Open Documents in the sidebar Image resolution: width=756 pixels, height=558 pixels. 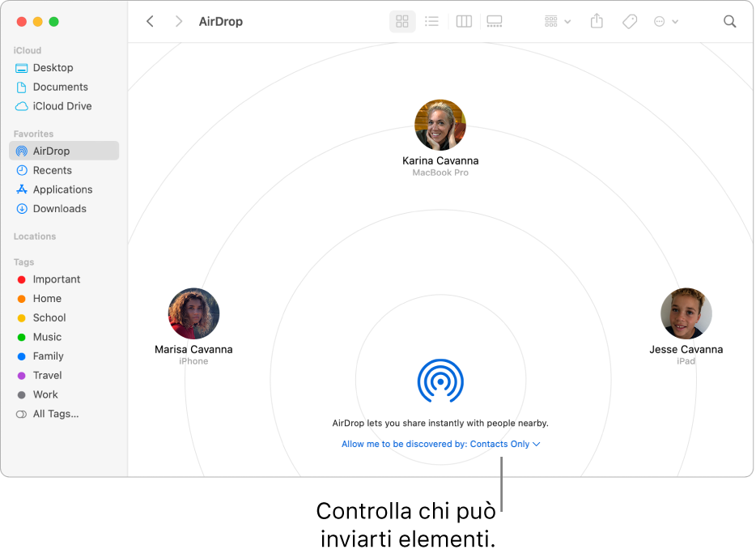tap(64, 87)
